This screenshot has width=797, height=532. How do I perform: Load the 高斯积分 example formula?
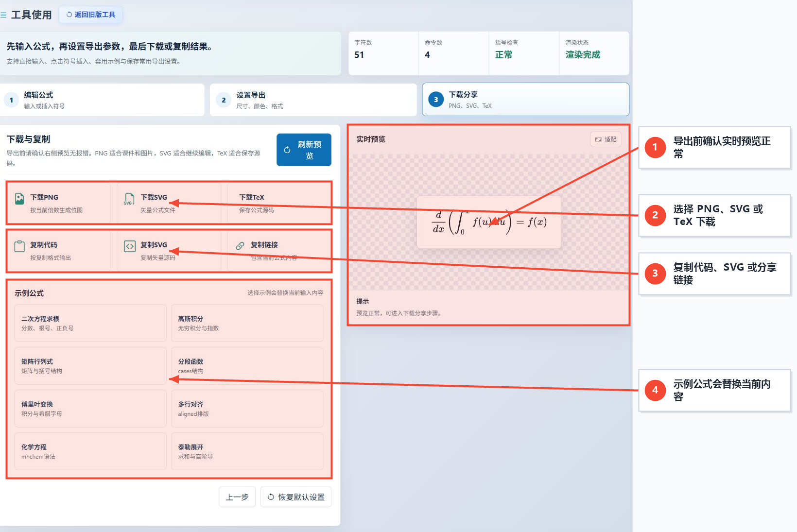(247, 323)
